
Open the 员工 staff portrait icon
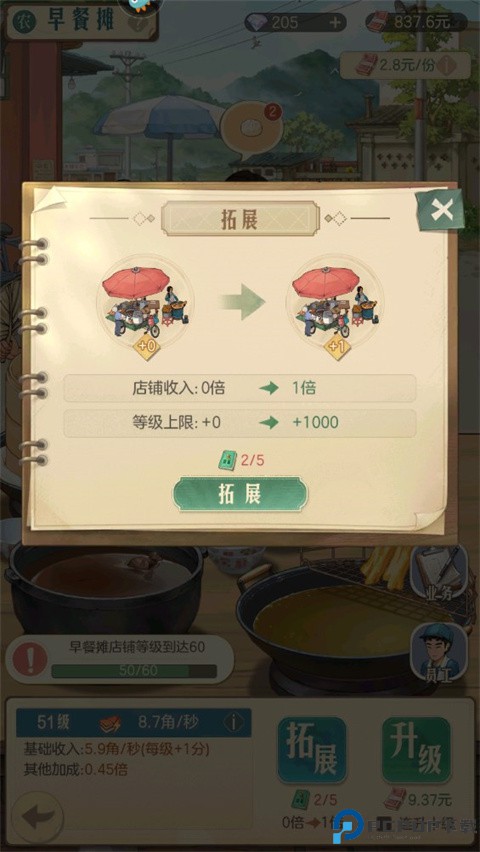coord(439,651)
